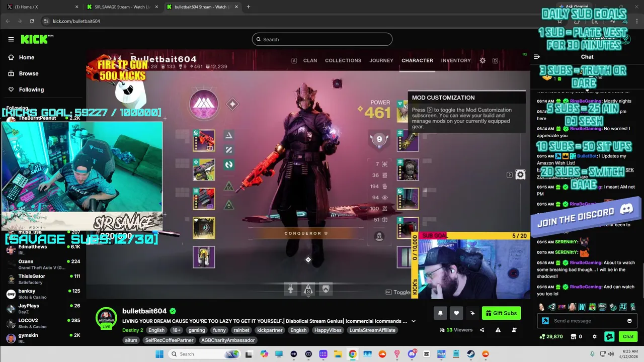Click the W emote in quick emotes
The height and width of the screenshot is (362, 644).
[x=582, y=307]
